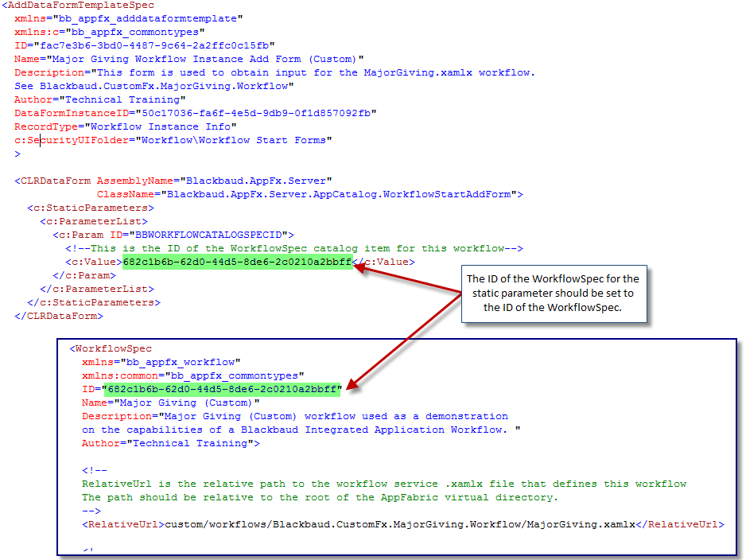The width and height of the screenshot is (746, 560).
Task: Click the closing c:StaticParameters tag
Action: coord(94,302)
